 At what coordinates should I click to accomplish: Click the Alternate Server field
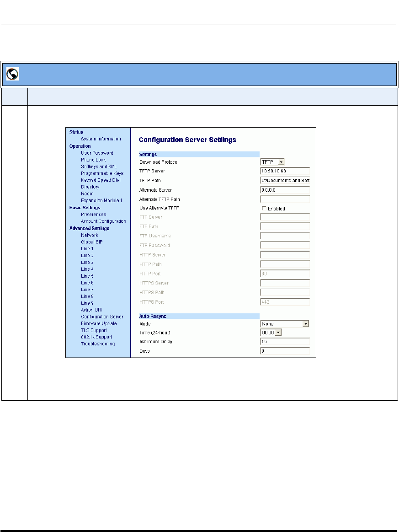click(x=285, y=190)
